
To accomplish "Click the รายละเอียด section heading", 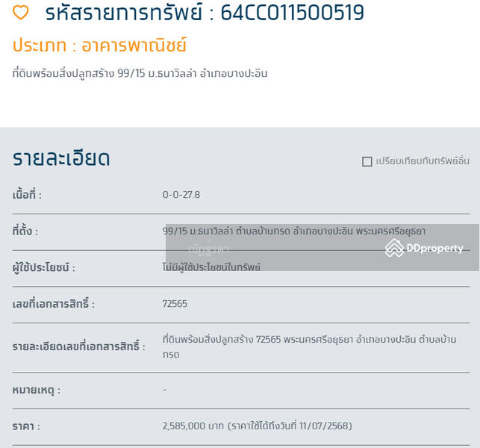I will tap(61, 158).
